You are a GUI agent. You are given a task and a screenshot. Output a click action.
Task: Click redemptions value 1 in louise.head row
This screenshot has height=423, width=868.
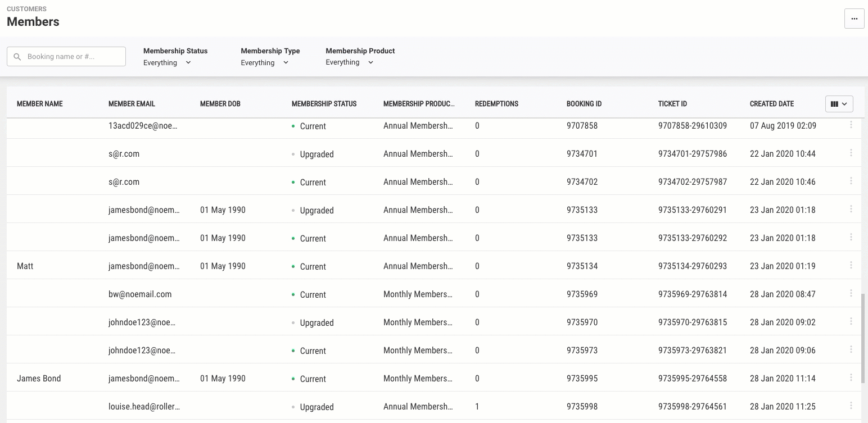coord(477,407)
